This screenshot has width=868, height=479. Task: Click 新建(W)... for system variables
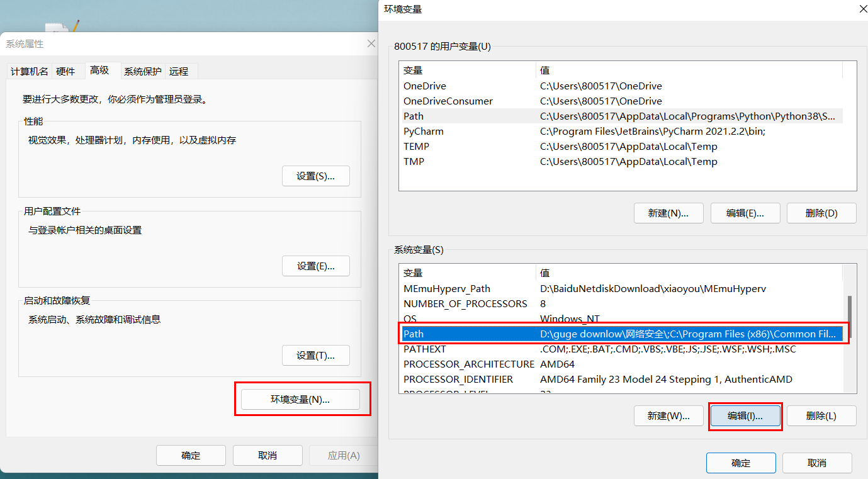pos(668,415)
